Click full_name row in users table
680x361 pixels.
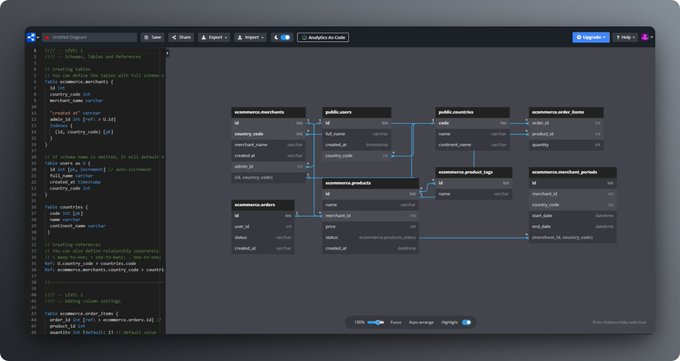(356, 134)
